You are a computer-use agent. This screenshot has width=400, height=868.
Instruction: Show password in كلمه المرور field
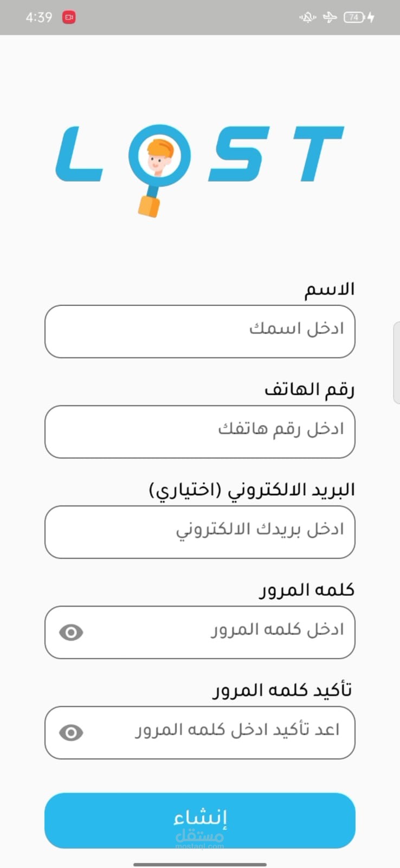pos(71,633)
